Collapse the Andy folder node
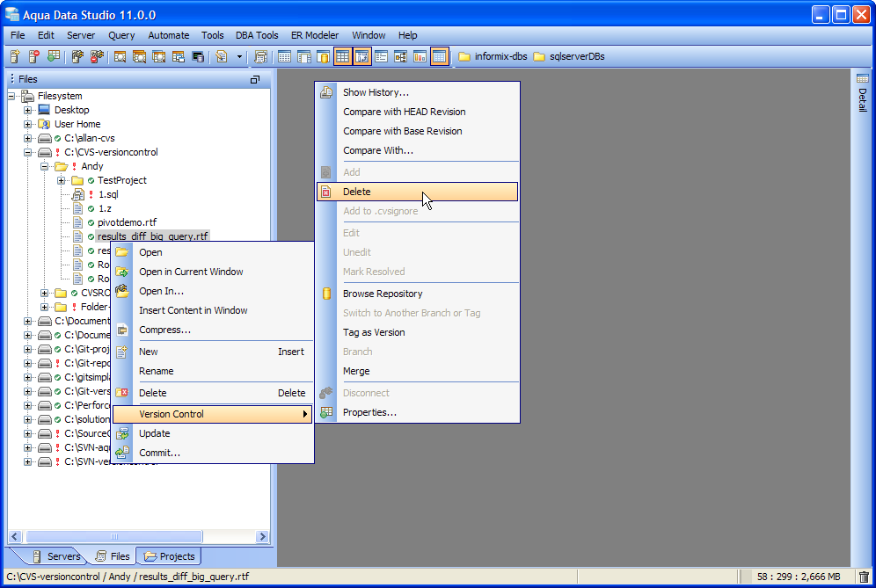This screenshot has width=876, height=588. click(x=44, y=166)
